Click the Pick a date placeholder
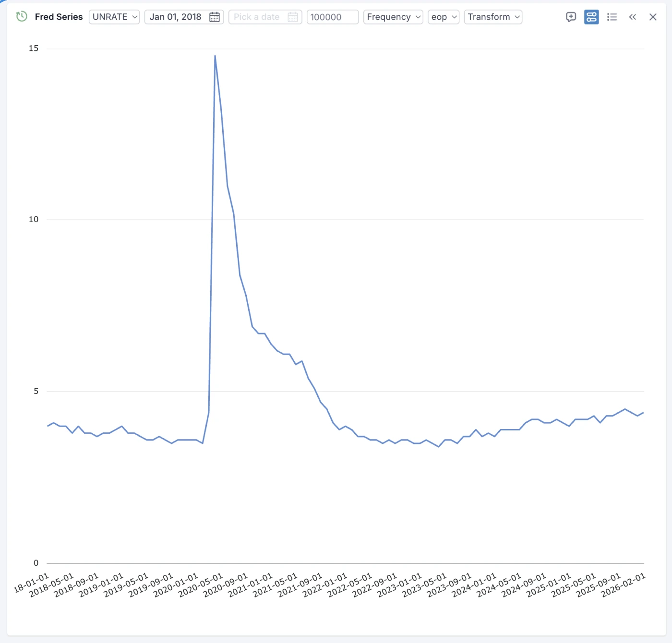 pyautogui.click(x=257, y=17)
